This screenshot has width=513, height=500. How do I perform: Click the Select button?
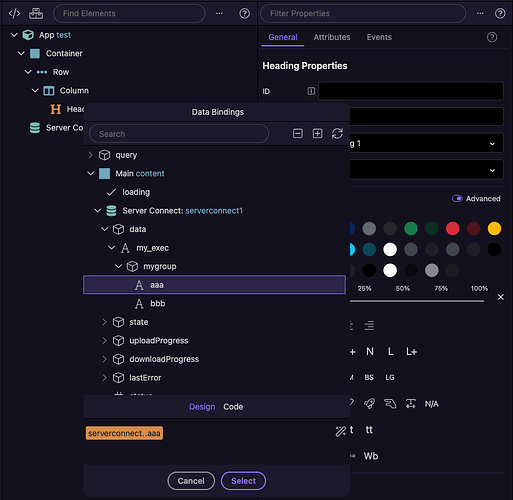[x=243, y=481]
